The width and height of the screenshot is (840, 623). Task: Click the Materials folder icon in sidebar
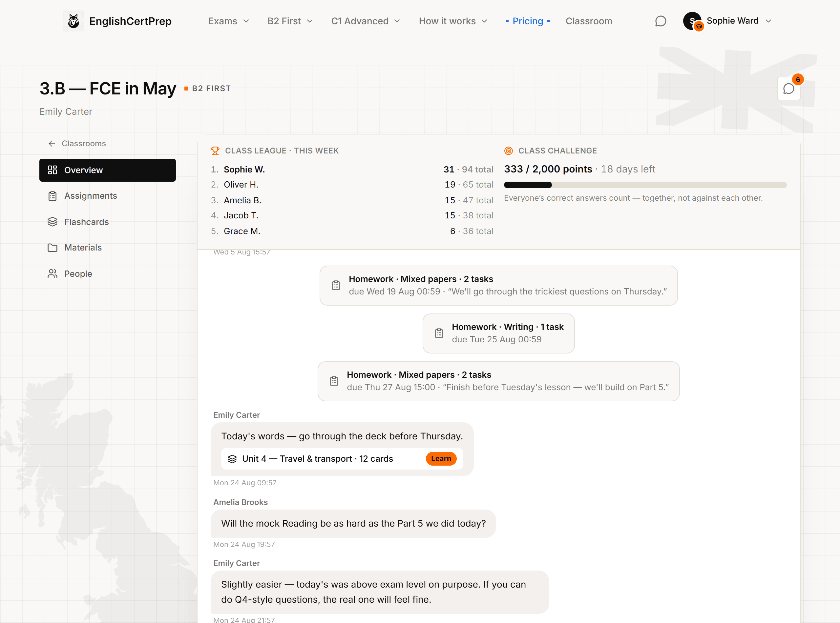pos(52,248)
